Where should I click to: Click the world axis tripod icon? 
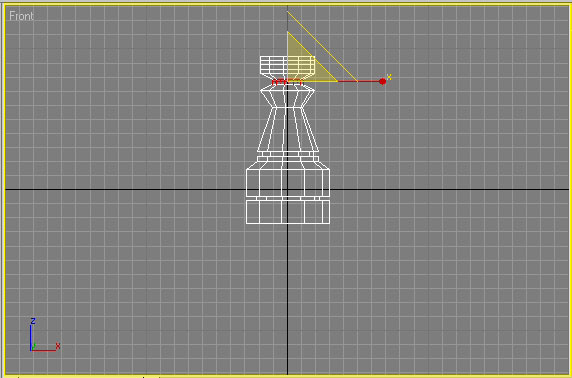click(45, 335)
